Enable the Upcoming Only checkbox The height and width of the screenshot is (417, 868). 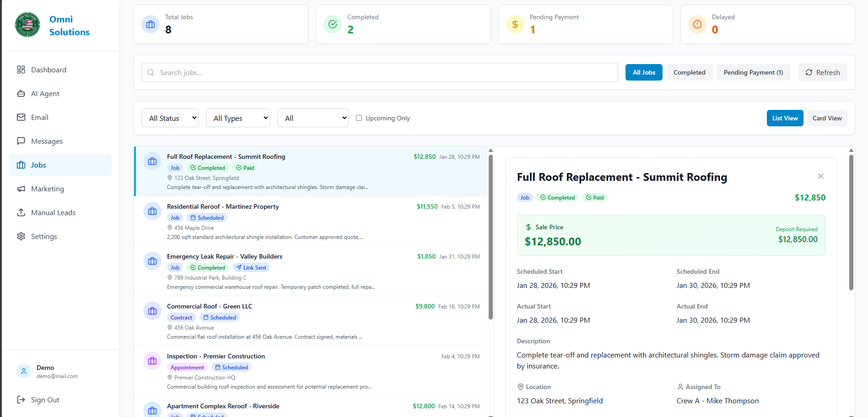[359, 118]
